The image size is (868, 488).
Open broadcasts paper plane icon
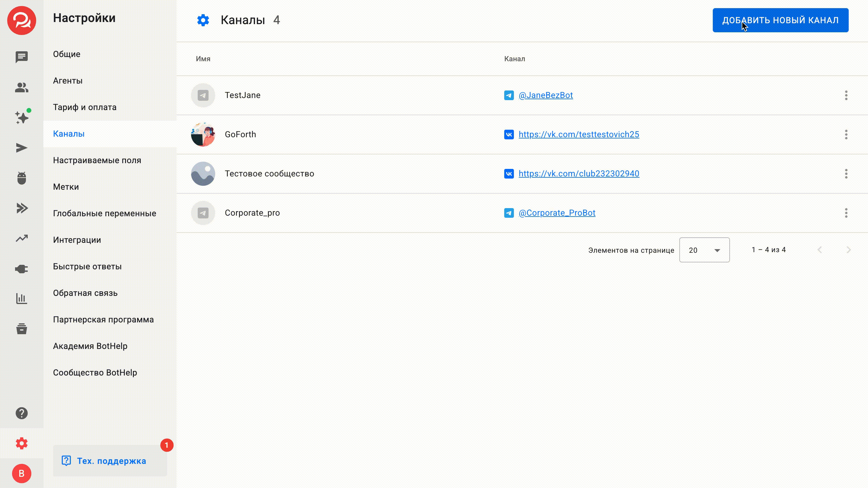click(x=22, y=148)
